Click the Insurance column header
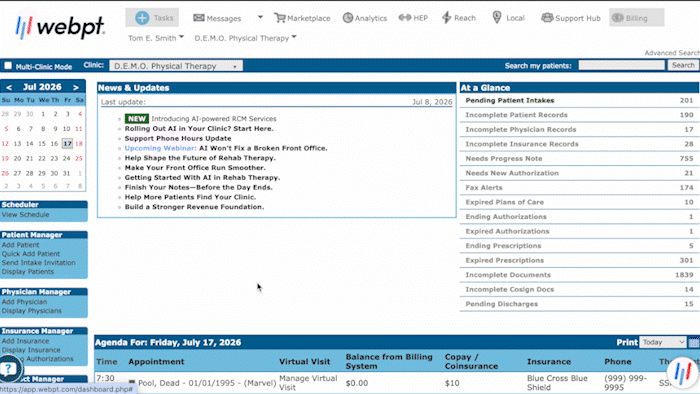This screenshot has height=394, width=700. pos(549,362)
